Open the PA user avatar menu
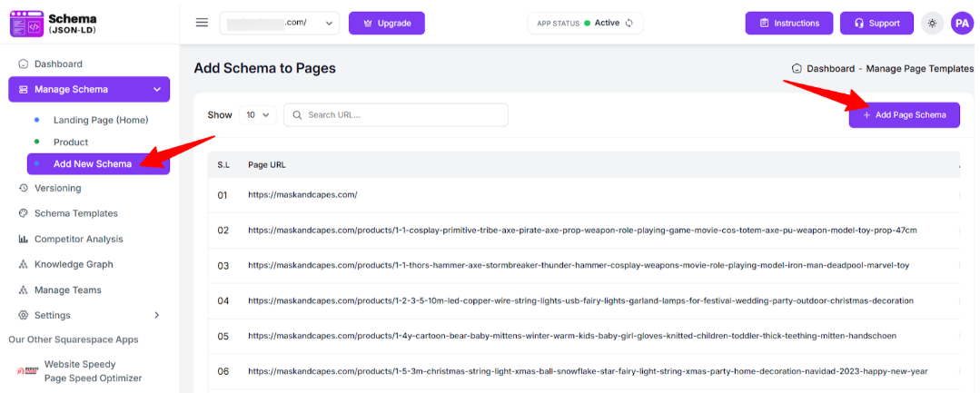 [962, 23]
